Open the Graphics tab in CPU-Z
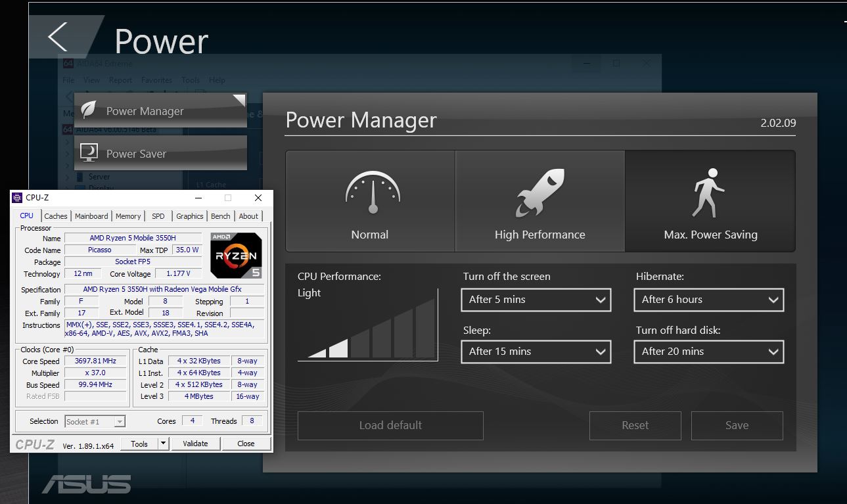 (189, 216)
